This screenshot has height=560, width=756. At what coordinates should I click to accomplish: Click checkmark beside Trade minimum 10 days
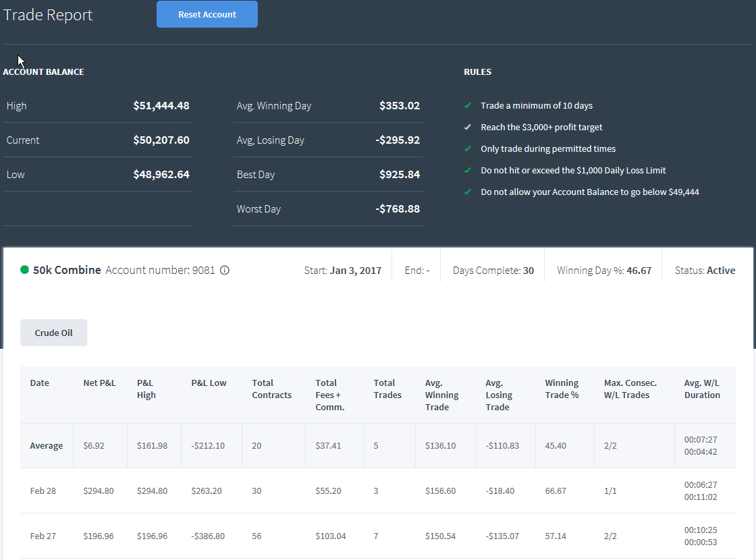(468, 105)
